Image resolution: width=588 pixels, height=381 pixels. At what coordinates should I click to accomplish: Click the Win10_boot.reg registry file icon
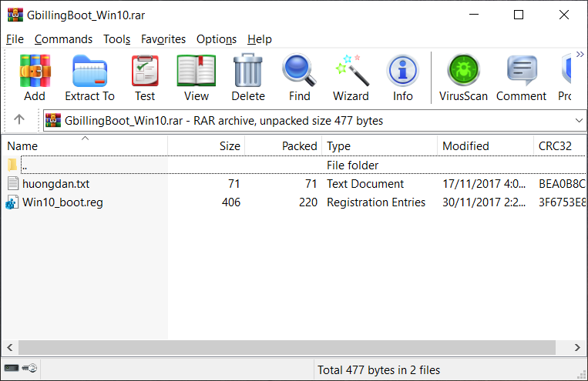12,202
